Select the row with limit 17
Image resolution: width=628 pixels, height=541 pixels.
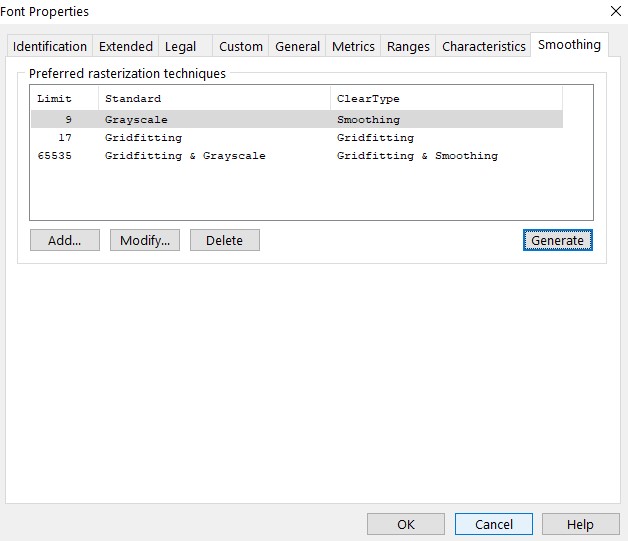point(143,138)
